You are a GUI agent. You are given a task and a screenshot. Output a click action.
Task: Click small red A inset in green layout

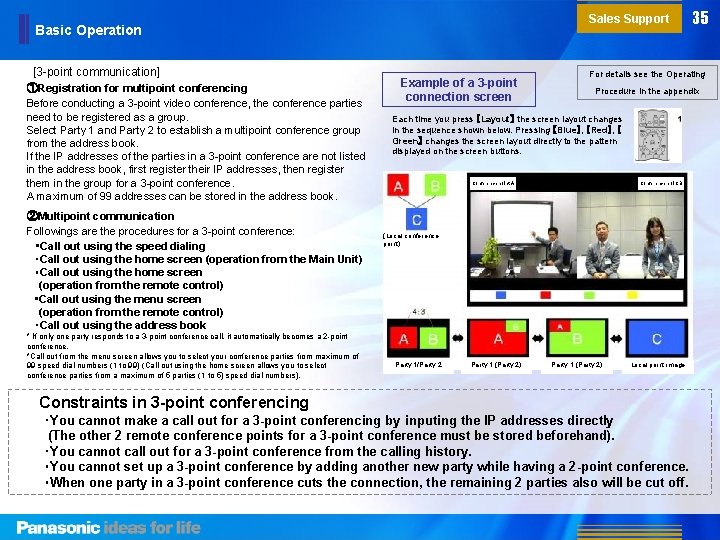[x=560, y=326]
